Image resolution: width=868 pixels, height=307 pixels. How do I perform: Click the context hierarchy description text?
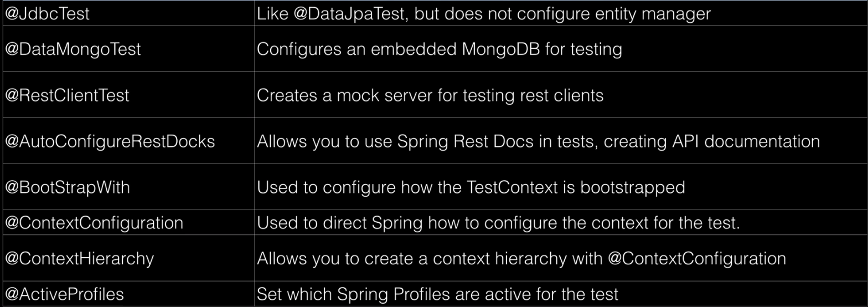pyautogui.click(x=521, y=258)
